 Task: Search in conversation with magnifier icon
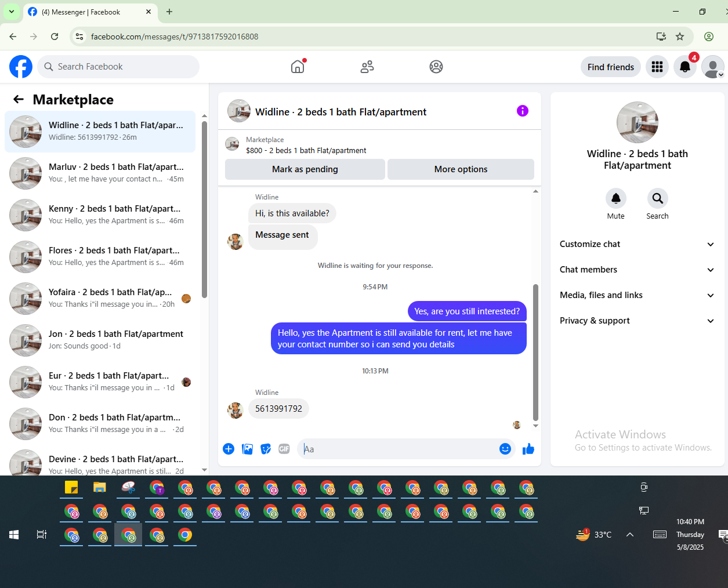coord(658,198)
